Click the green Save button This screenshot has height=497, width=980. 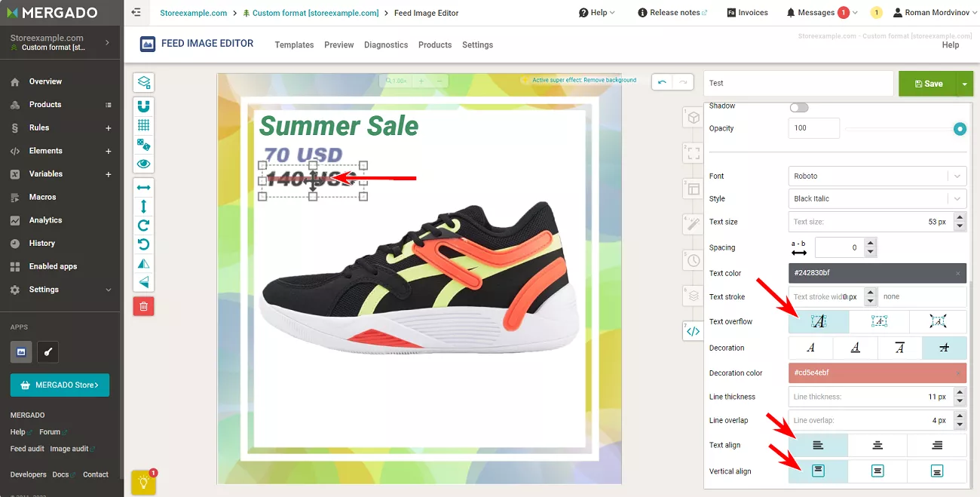(927, 84)
